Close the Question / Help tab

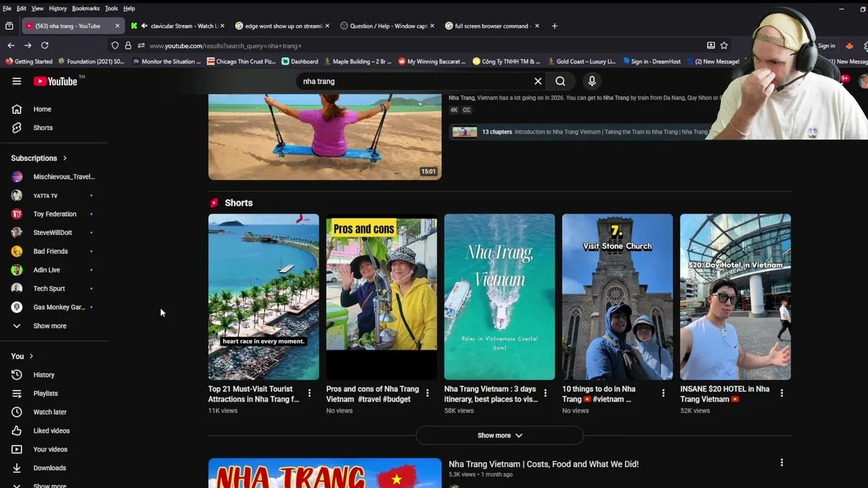432,26
